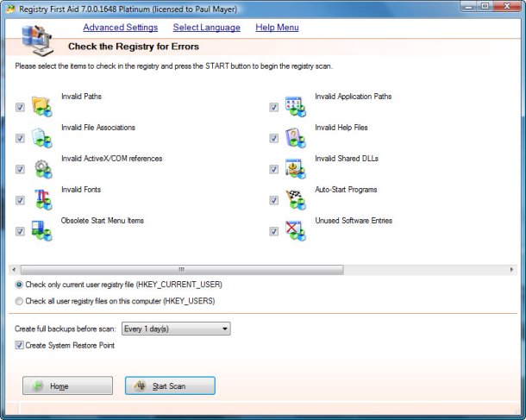Click the Invalid ActiveX/COM references gear icon
The height and width of the screenshot is (420, 526).
[41, 169]
